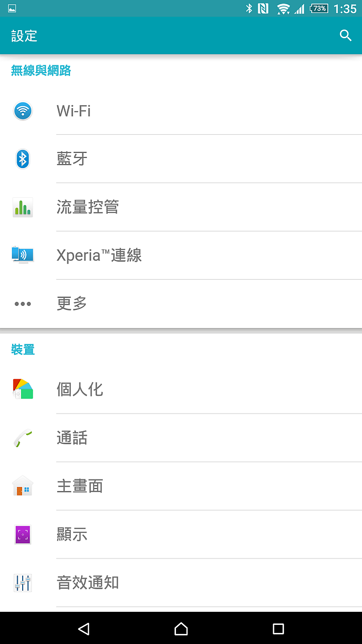Tap the blue Bluetooth icon
Image resolution: width=362 pixels, height=644 pixels.
[x=23, y=159]
